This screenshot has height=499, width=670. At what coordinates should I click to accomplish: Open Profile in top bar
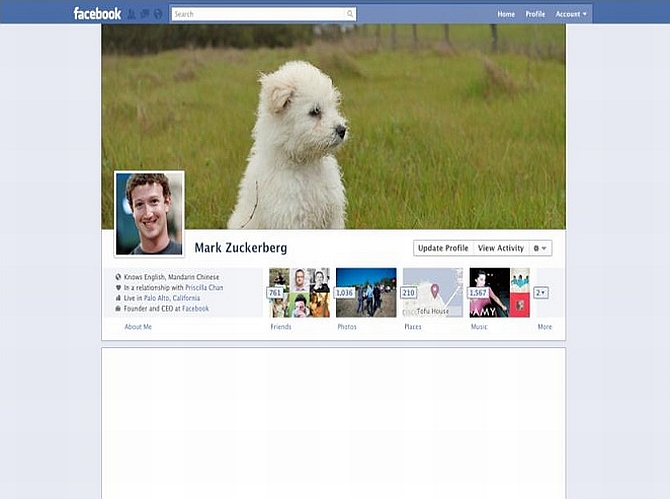tap(535, 14)
